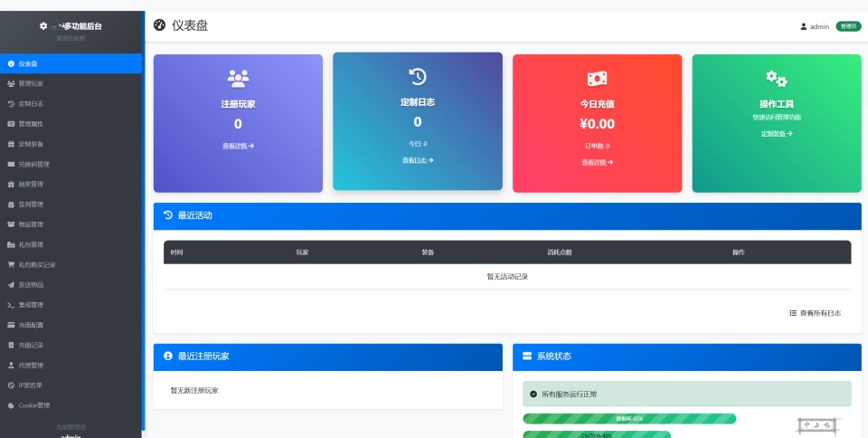Image resolution: width=868 pixels, height=438 pixels.
Task: Click the dashboard gauge icon beside 仪表盘 title
Action: pos(160,25)
